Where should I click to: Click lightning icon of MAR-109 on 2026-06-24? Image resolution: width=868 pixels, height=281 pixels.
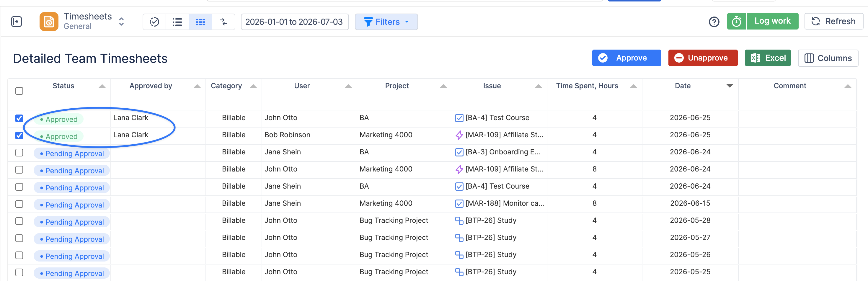pyautogui.click(x=459, y=169)
